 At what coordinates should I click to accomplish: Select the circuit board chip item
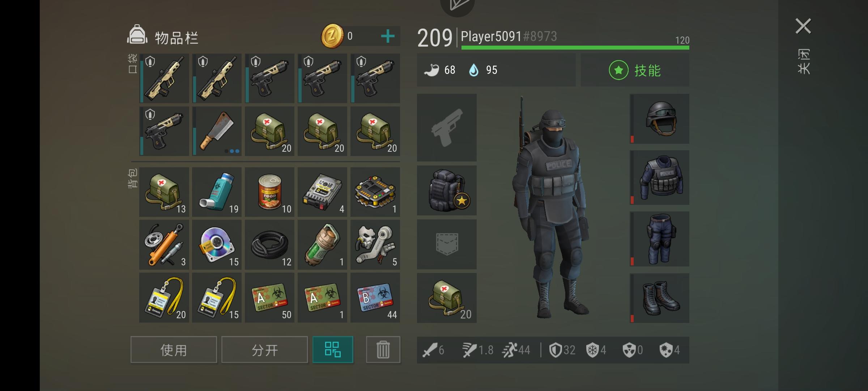[375, 192]
